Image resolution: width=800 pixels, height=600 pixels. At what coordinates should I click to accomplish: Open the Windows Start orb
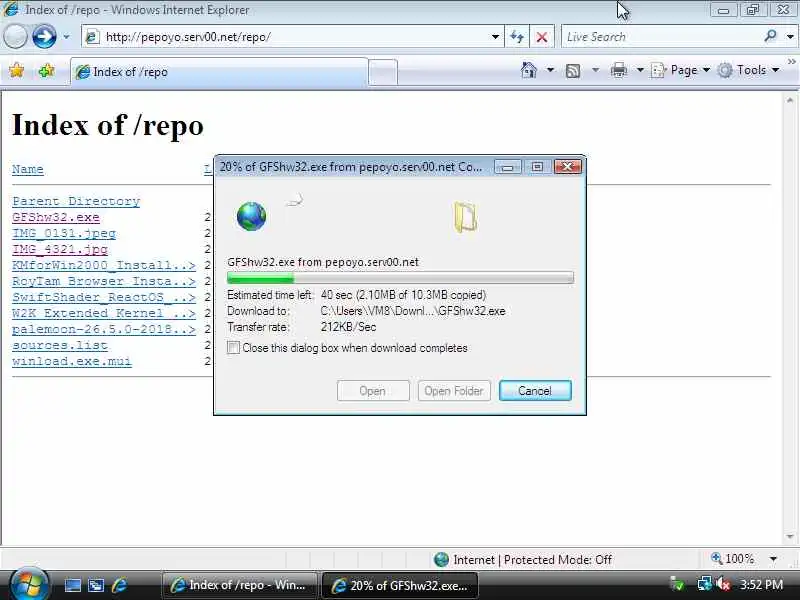[x=29, y=584]
